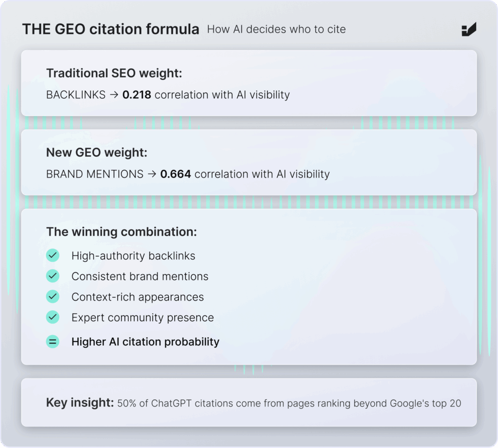Select the 0.664 correlation value
Viewport: 498px width, 448px height.
pyautogui.click(x=175, y=174)
